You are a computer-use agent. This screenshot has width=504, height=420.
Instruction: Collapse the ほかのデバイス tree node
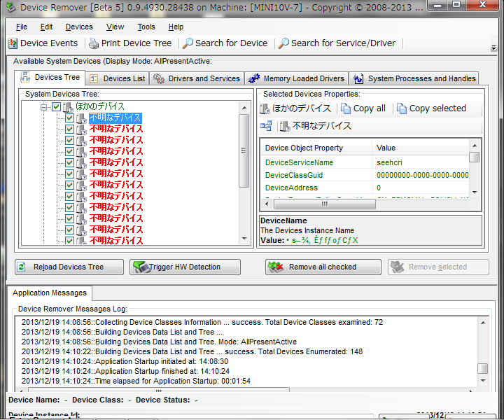pos(43,106)
